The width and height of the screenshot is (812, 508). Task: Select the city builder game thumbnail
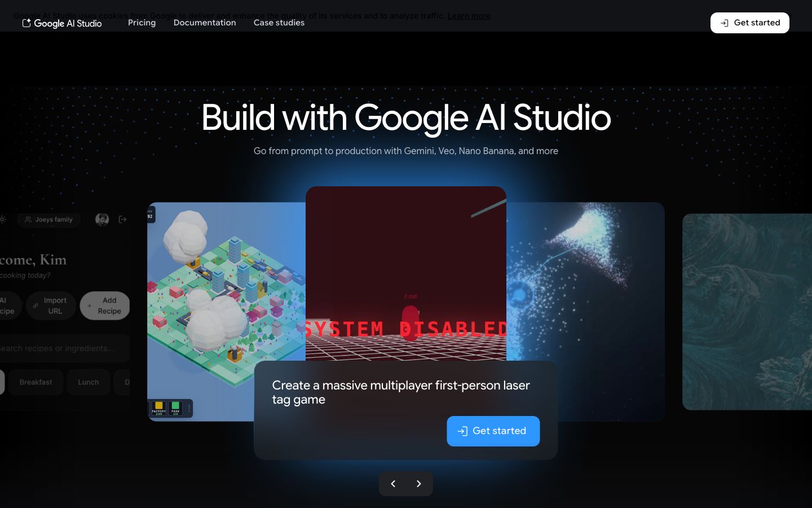(x=226, y=312)
